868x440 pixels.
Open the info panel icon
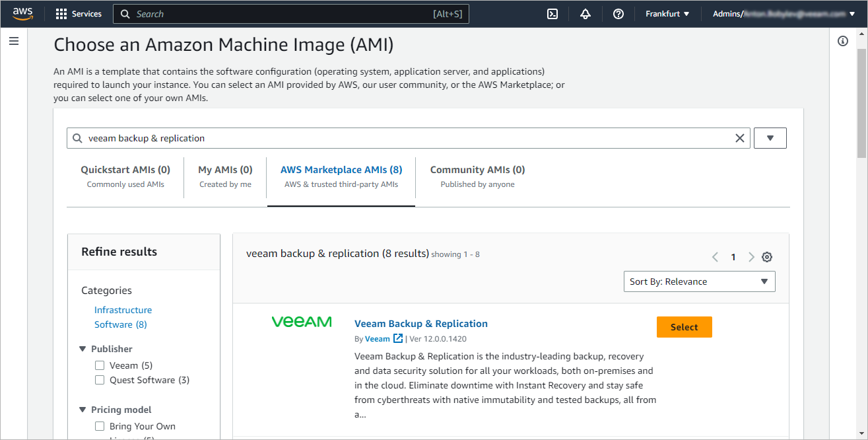click(x=843, y=41)
